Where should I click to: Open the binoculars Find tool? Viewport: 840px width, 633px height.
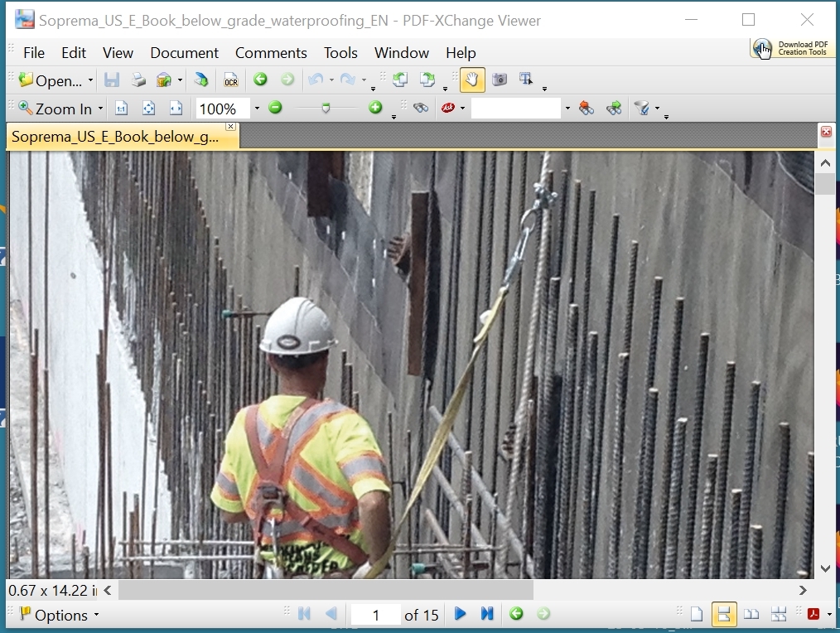[x=421, y=108]
